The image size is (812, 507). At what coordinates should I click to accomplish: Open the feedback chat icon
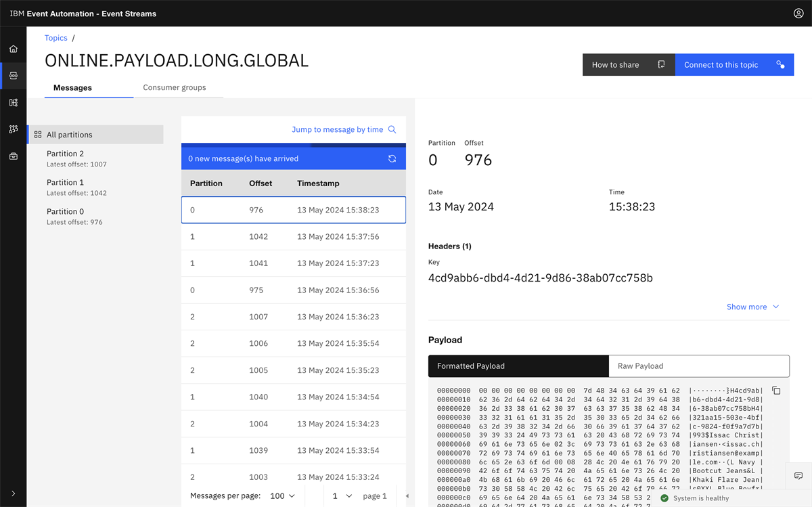click(x=798, y=477)
